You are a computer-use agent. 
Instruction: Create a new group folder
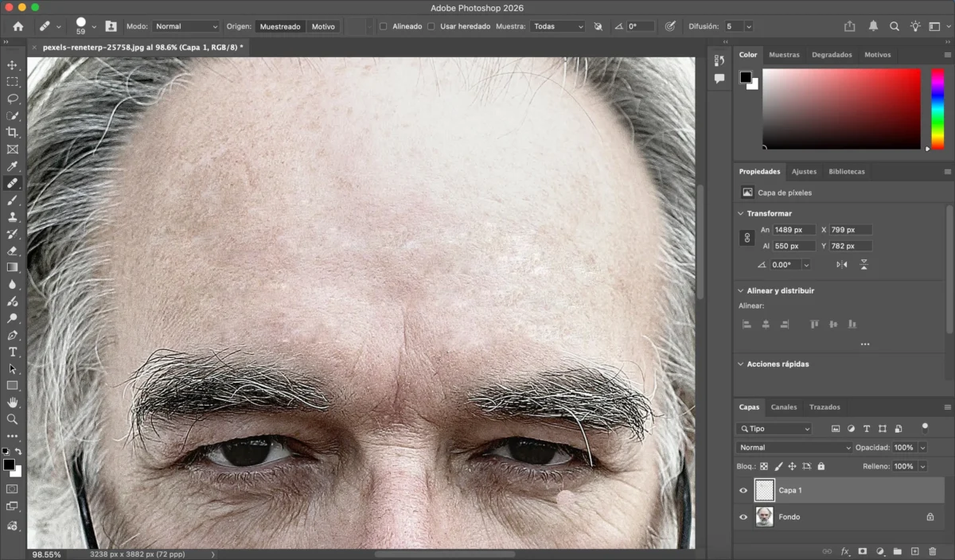click(x=898, y=551)
